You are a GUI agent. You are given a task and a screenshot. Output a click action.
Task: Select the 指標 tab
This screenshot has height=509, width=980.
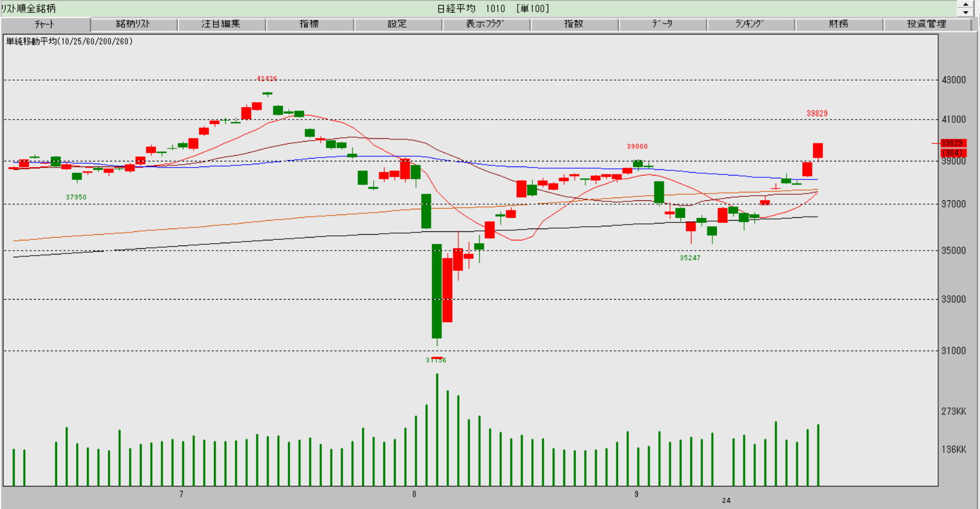[x=309, y=24]
